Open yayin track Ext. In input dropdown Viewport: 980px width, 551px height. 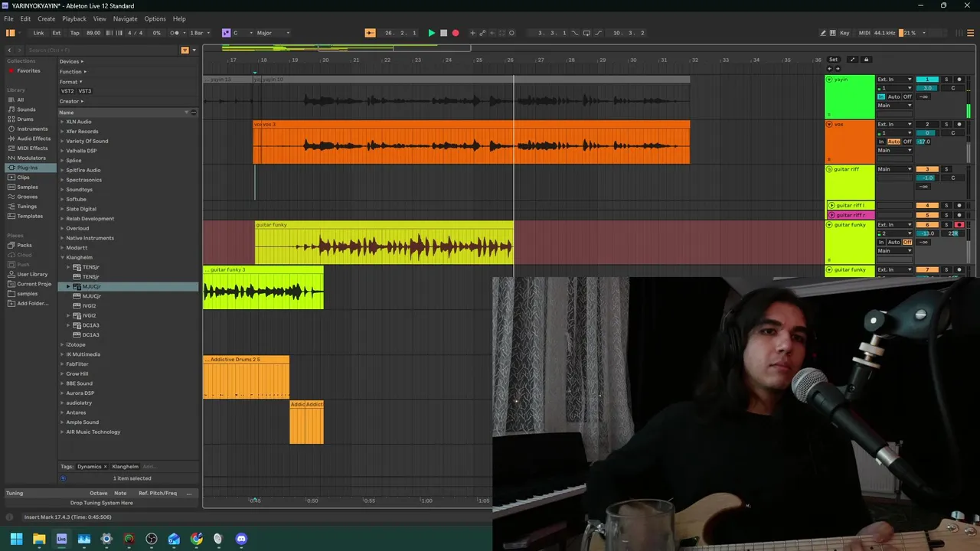coord(895,80)
